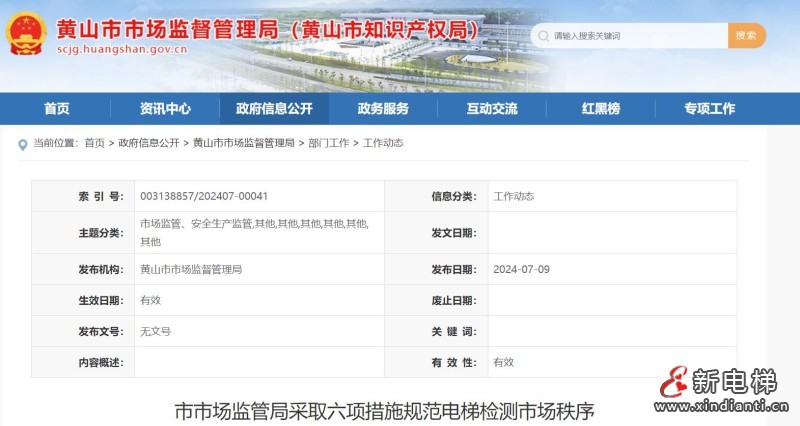Click publishing agency value 黄山市市场监督管理局
800x426 pixels.
(x=191, y=269)
